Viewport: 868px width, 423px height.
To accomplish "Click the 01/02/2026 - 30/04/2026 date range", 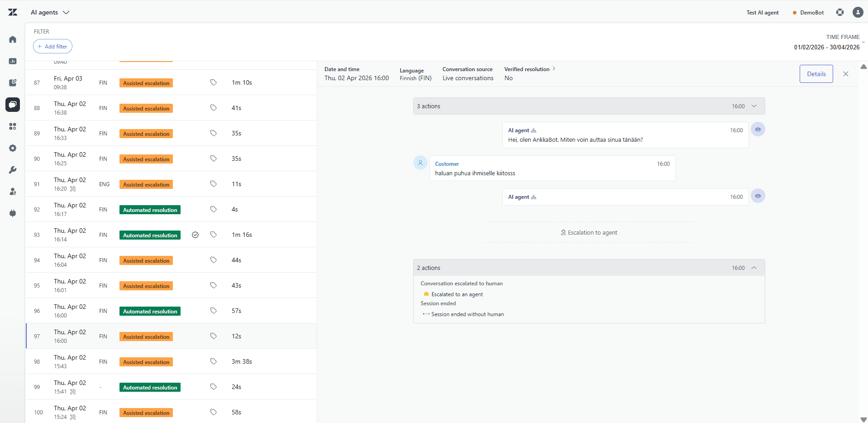I will coord(826,47).
